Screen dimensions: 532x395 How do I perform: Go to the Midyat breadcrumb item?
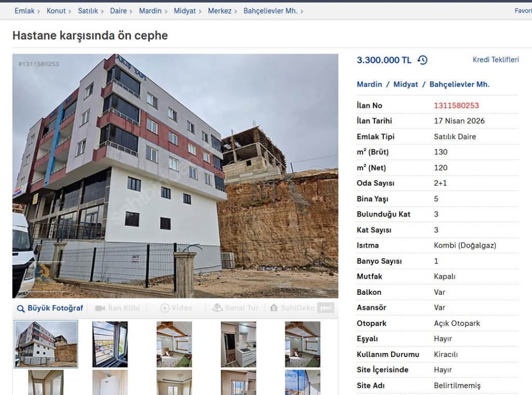click(x=184, y=11)
